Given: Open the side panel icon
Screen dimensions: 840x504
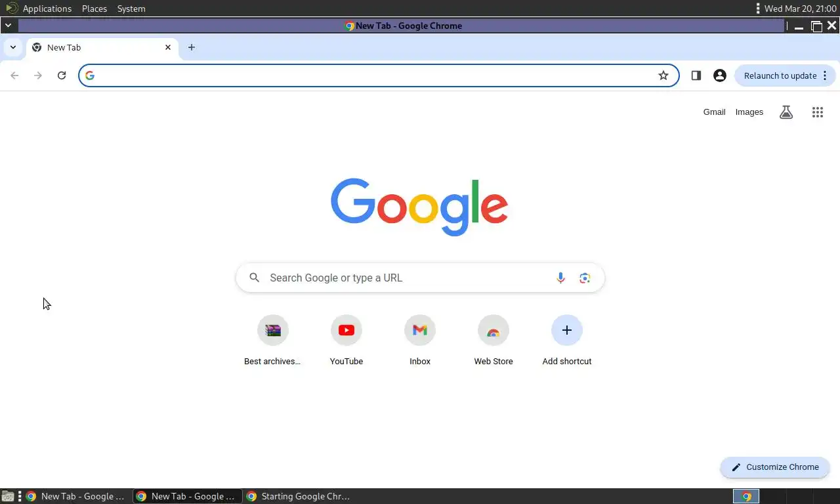Looking at the screenshot, I should (x=696, y=75).
